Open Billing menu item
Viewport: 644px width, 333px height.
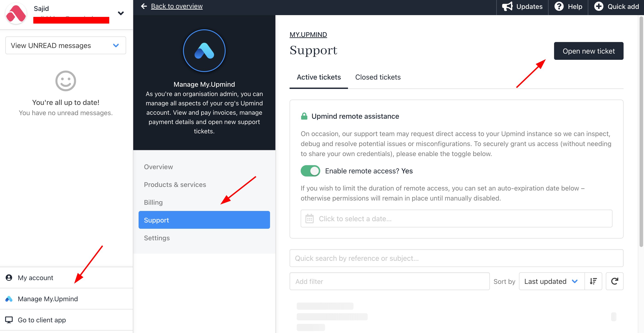coord(204,202)
